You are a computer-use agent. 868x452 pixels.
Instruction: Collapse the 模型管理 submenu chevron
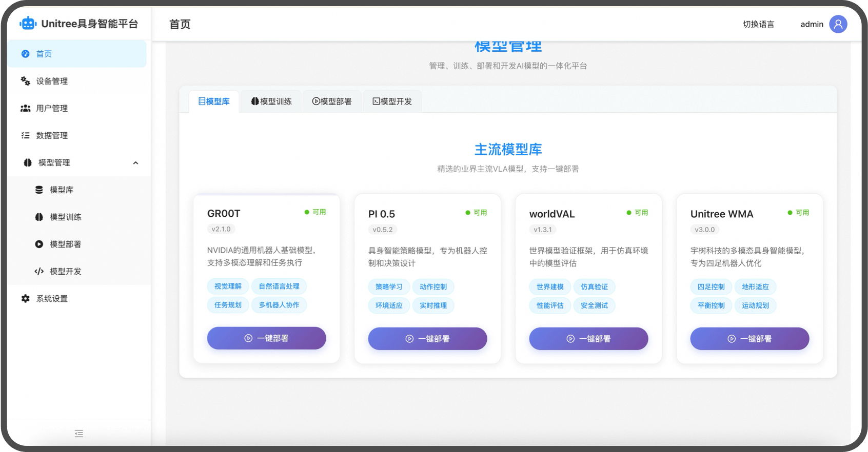(135, 163)
